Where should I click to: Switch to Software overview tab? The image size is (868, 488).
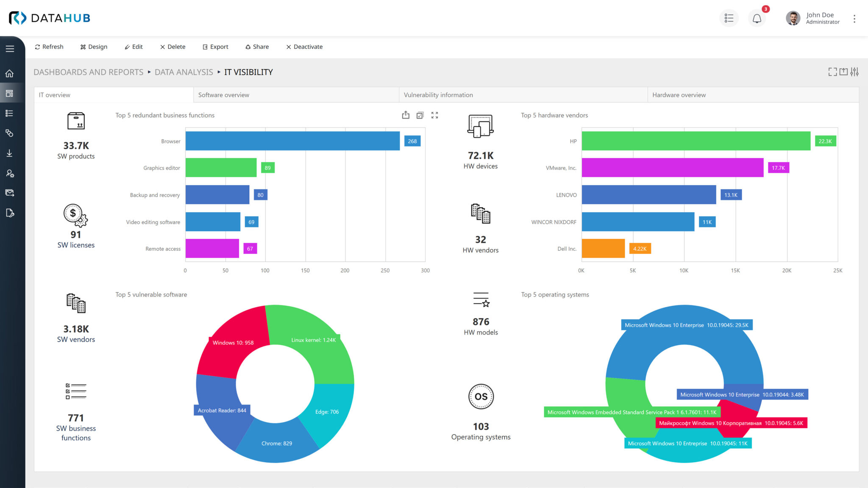(x=296, y=95)
